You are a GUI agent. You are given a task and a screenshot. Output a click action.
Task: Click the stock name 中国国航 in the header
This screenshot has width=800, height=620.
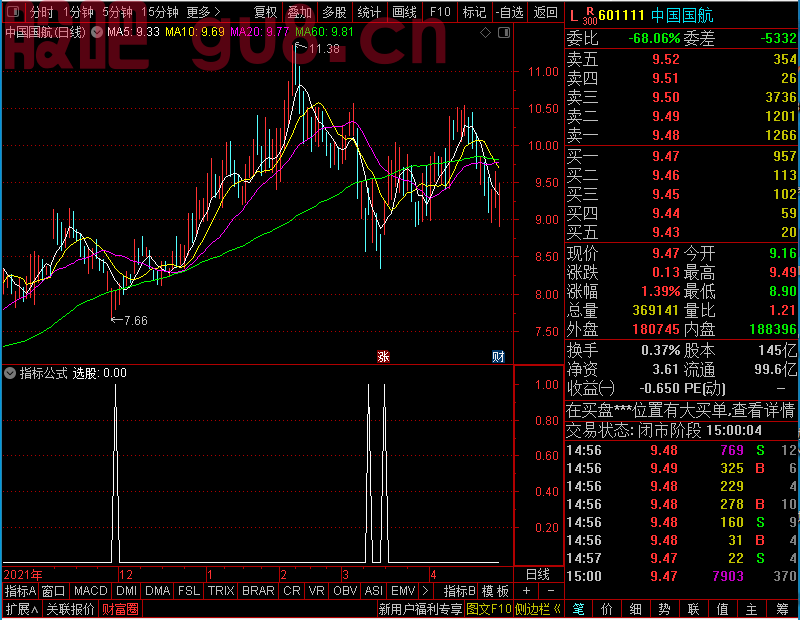[682, 16]
